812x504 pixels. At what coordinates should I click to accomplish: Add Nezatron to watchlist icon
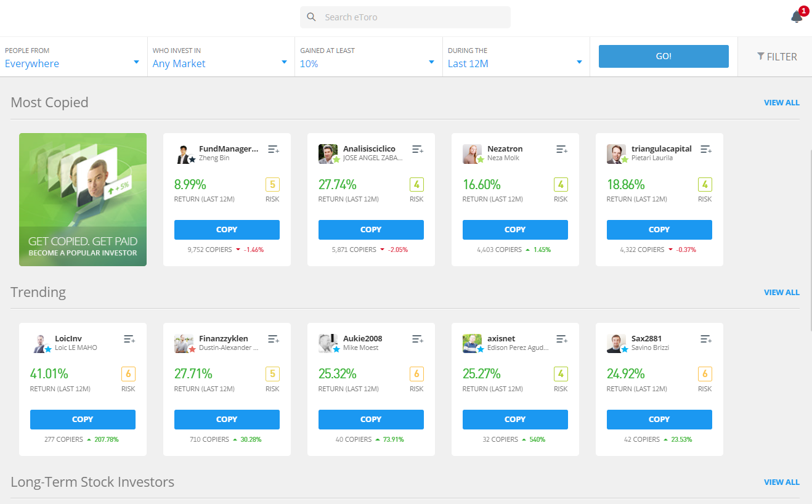[562, 149]
